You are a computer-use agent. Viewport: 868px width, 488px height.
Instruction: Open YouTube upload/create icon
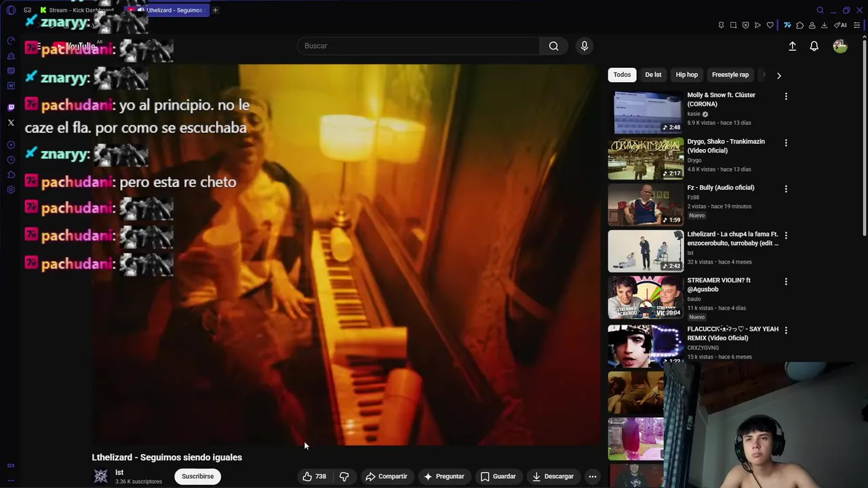[x=792, y=46]
